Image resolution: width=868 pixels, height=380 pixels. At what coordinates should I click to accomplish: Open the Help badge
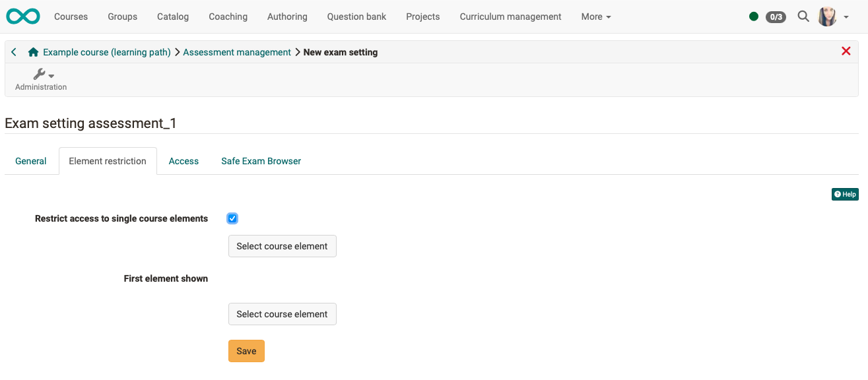point(844,194)
